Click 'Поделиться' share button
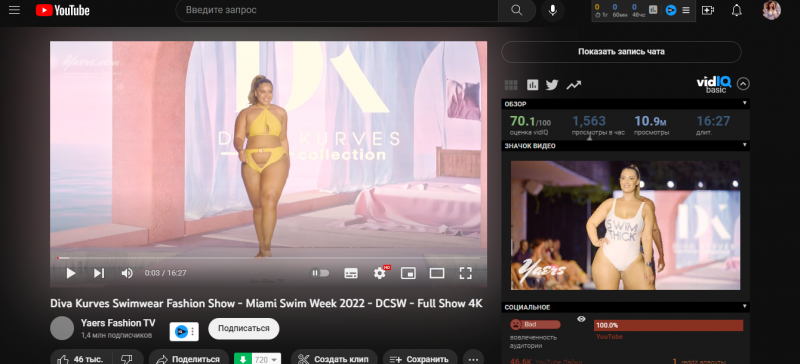Viewport: 800px width, 364px height. coord(188,359)
